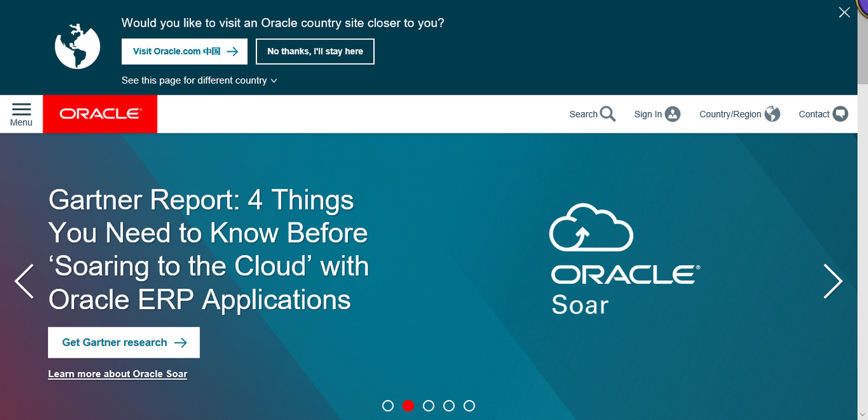Open Learn more about Oracle Soar link
This screenshot has width=868, height=420.
(x=118, y=374)
